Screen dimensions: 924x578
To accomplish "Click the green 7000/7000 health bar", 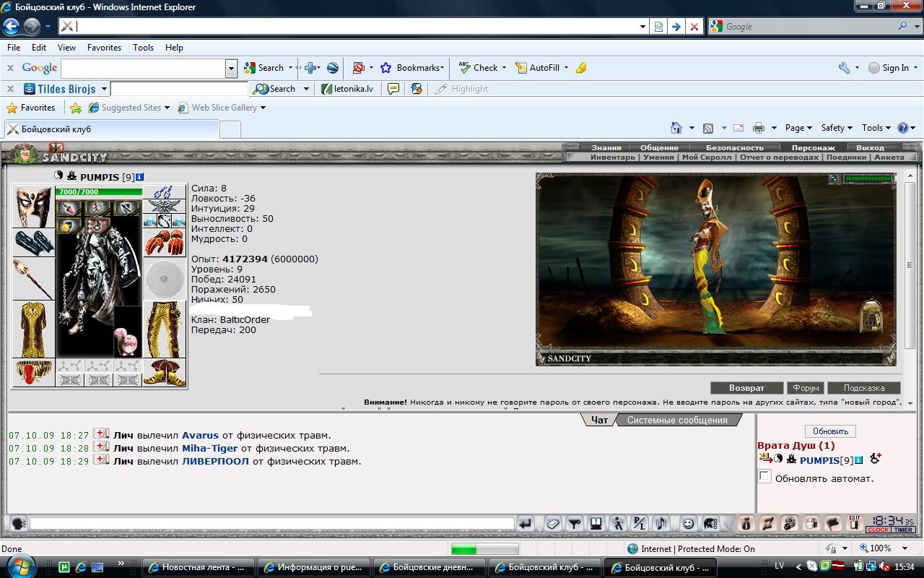I will click(x=99, y=192).
